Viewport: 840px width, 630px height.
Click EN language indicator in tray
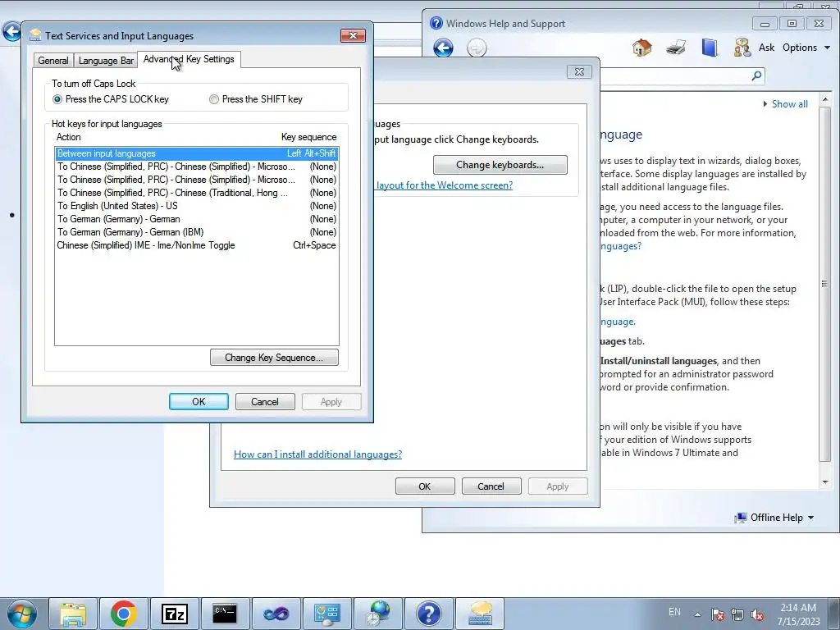(x=674, y=612)
